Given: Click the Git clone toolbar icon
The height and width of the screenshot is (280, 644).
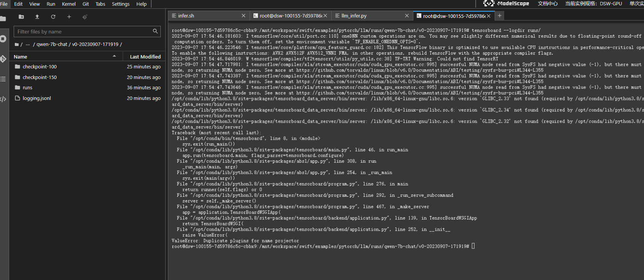Looking at the screenshot, I should [85, 17].
